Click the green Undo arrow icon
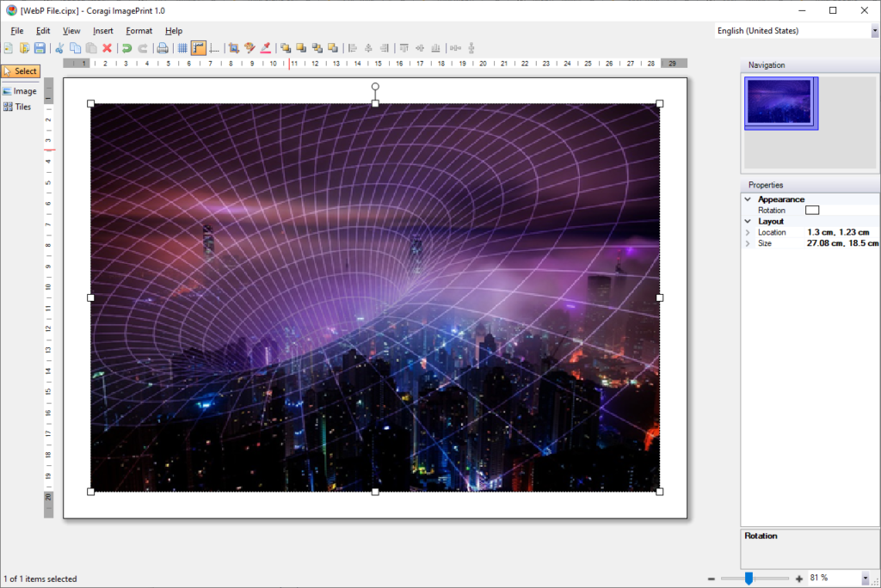 (126, 48)
